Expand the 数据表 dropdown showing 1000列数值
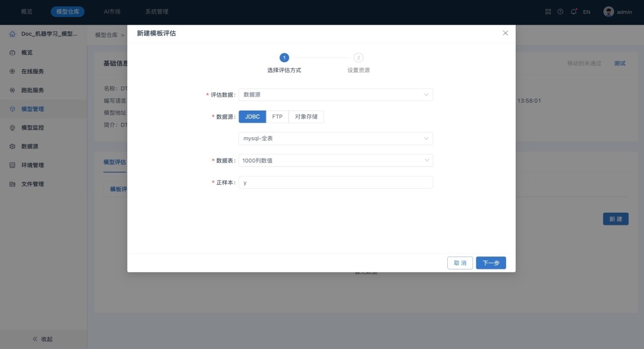The height and width of the screenshot is (349, 644). [335, 160]
